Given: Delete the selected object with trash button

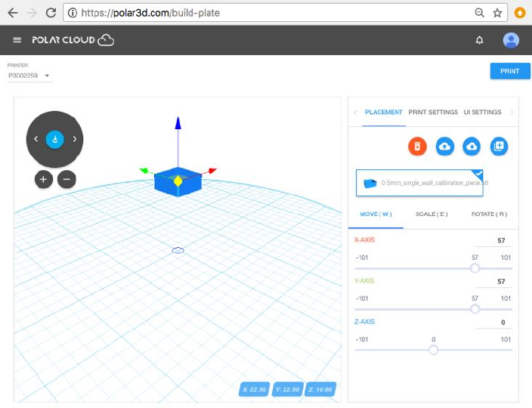Looking at the screenshot, I should 417,147.
